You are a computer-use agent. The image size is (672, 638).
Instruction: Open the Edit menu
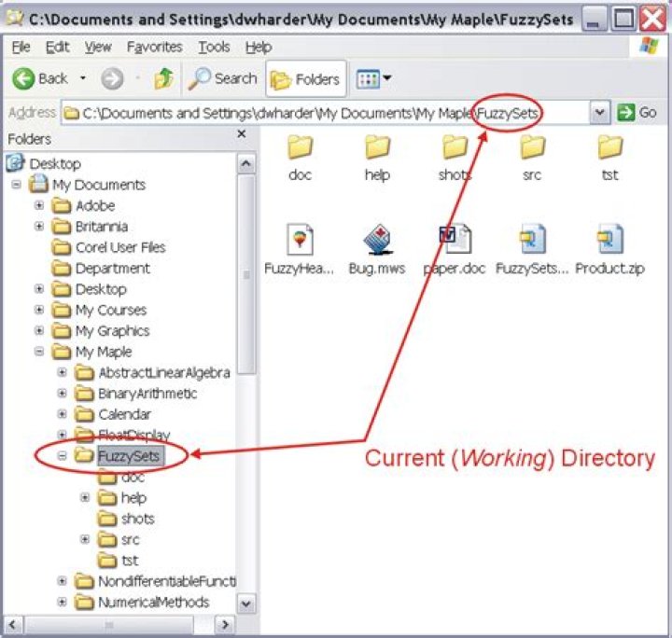click(58, 47)
